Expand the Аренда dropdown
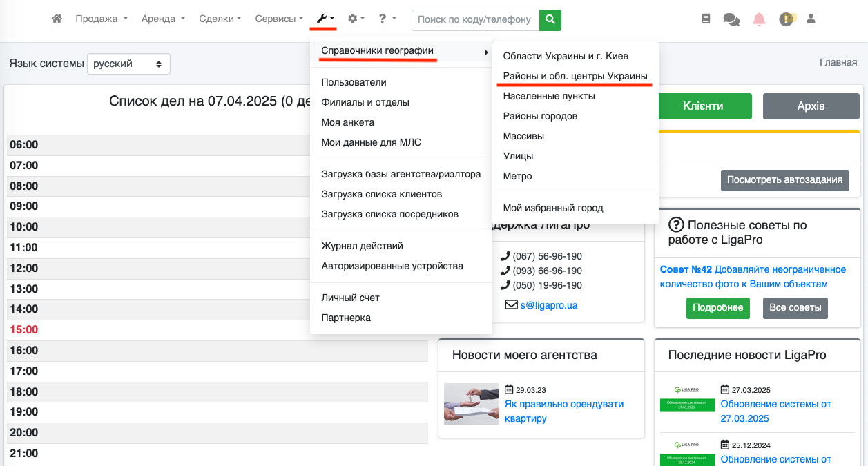The height and width of the screenshot is (466, 868). pos(163,19)
